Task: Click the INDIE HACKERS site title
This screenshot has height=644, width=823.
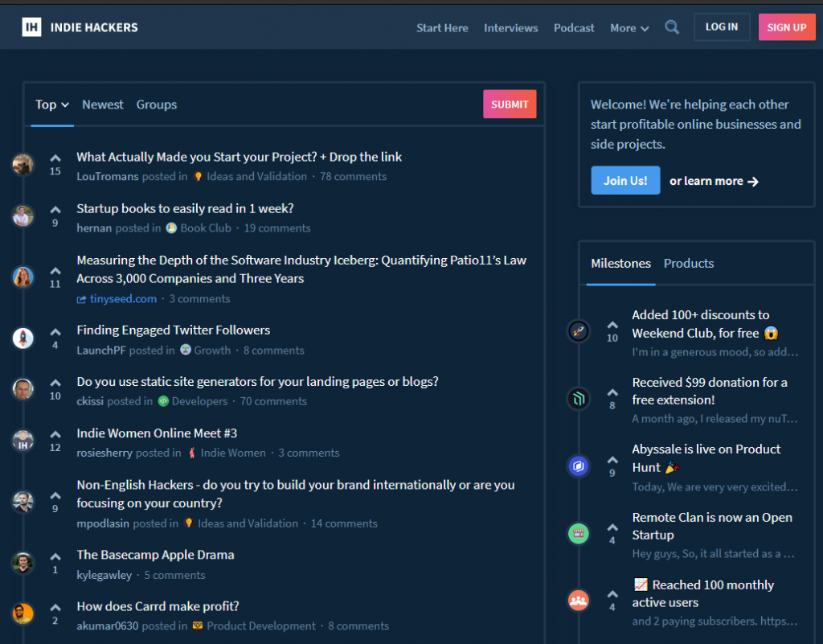Action: pyautogui.click(x=94, y=27)
